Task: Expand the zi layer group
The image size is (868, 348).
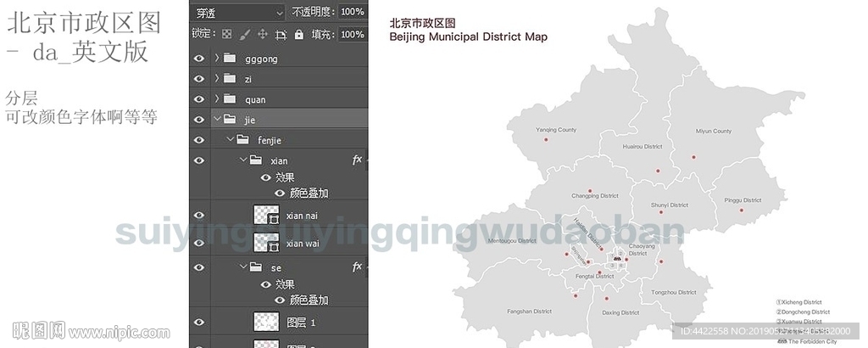Action: tap(217, 79)
